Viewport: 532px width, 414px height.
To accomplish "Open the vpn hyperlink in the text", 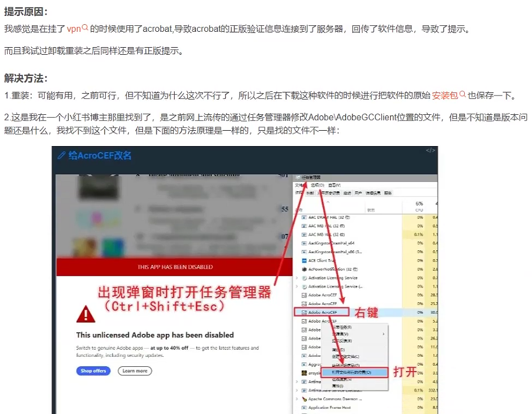I will [73, 28].
